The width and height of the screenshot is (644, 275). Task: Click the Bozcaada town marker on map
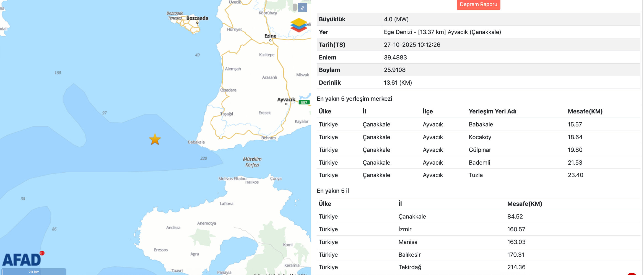coord(197,22)
